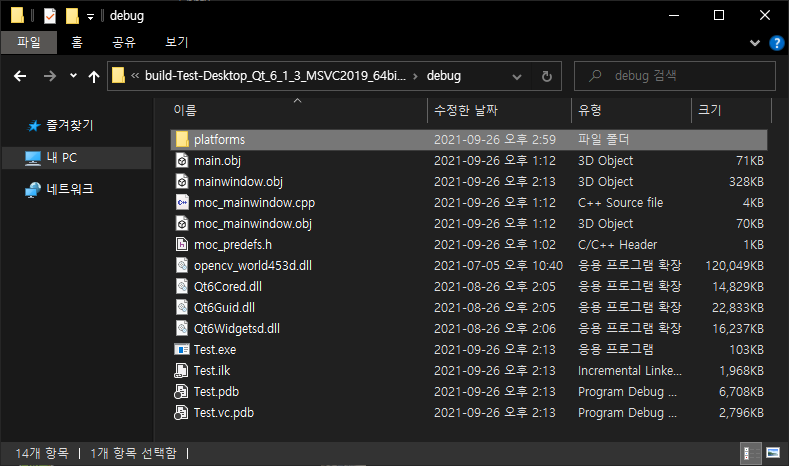The height and width of the screenshot is (466, 789).
Task: Click the debug breadcrumb segment
Action: pyautogui.click(x=444, y=76)
